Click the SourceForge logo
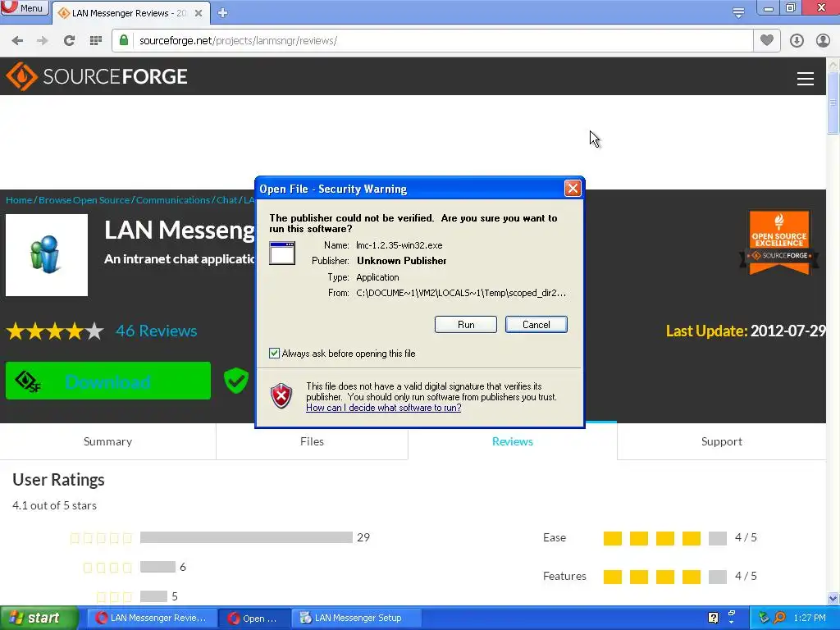Screen dimensions: 840x630 coord(97,76)
